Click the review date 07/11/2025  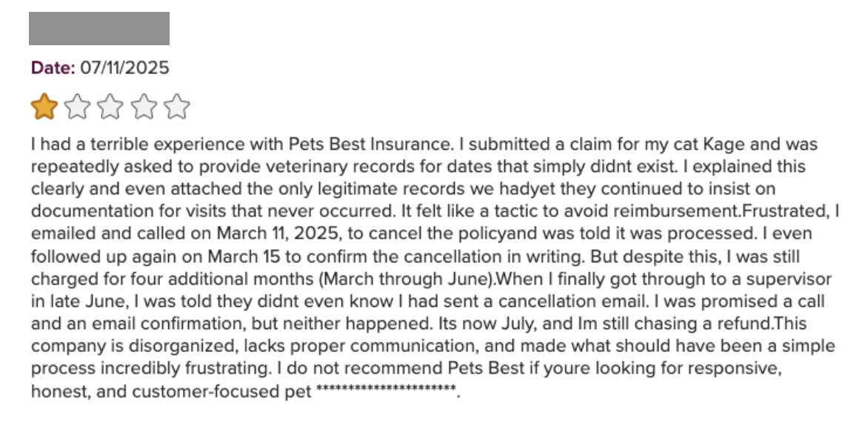pyautogui.click(x=124, y=68)
